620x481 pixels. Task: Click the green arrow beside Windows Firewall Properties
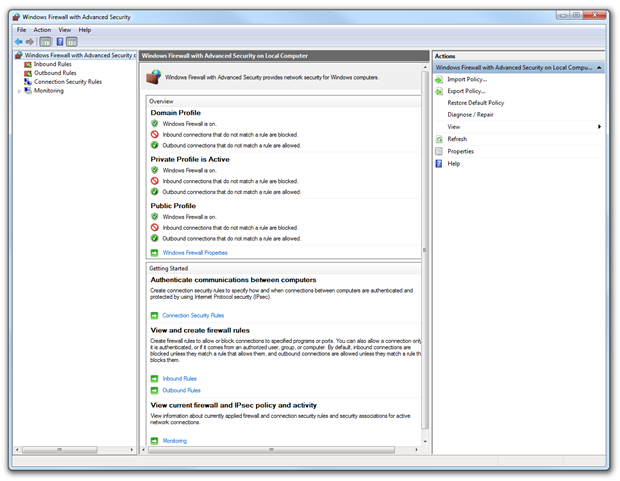pyautogui.click(x=155, y=253)
